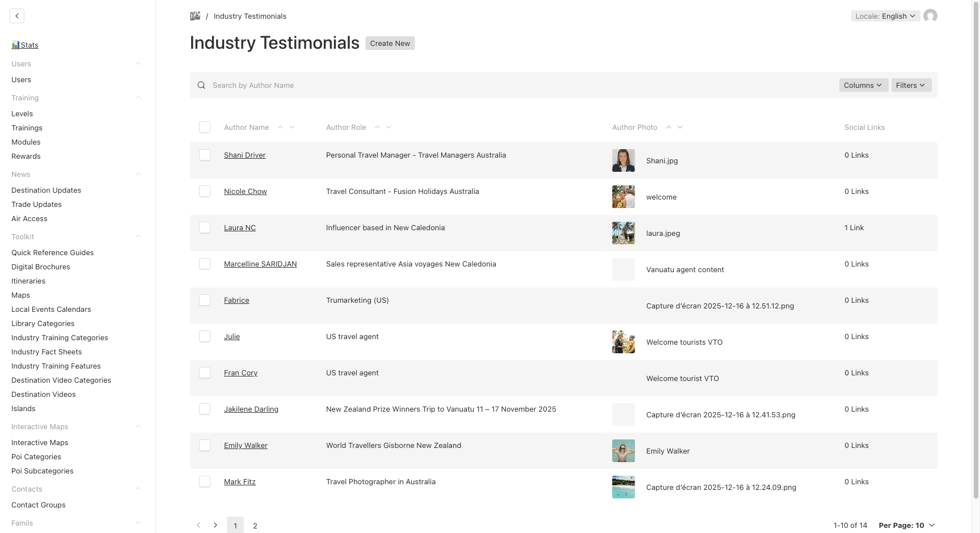Open the user avatar menu at top right
980x533 pixels.
(931, 16)
